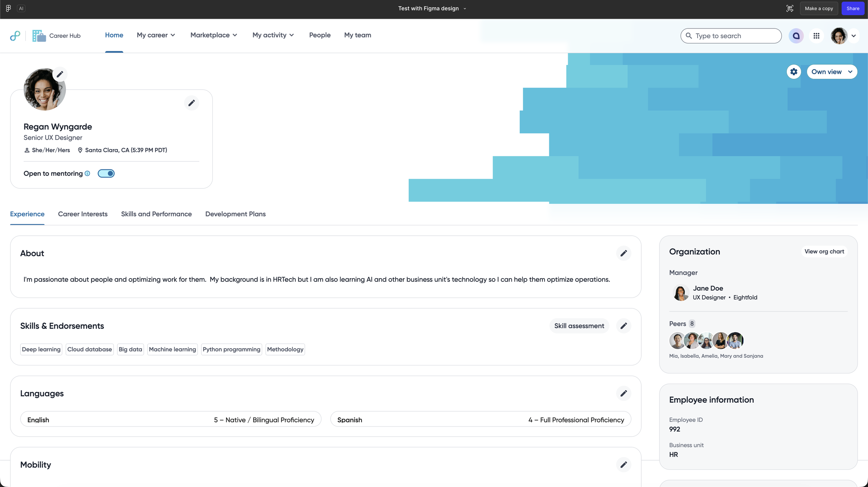The width and height of the screenshot is (868, 487).
Task: Expand the My career menu
Action: (x=156, y=35)
